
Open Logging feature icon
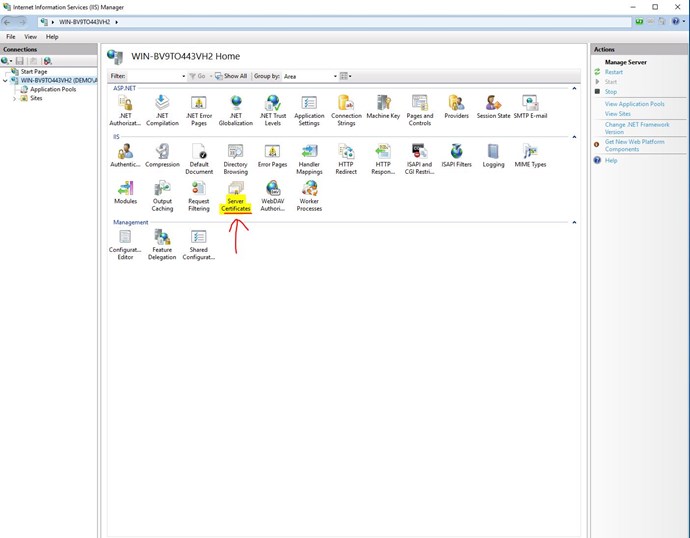click(493, 155)
